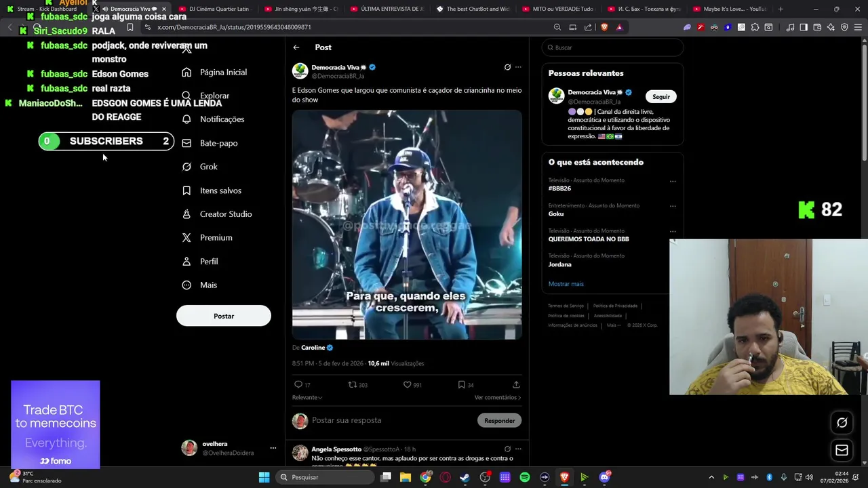Click the floating messages envelope button
This screenshot has width=868, height=488.
pyautogui.click(x=842, y=450)
